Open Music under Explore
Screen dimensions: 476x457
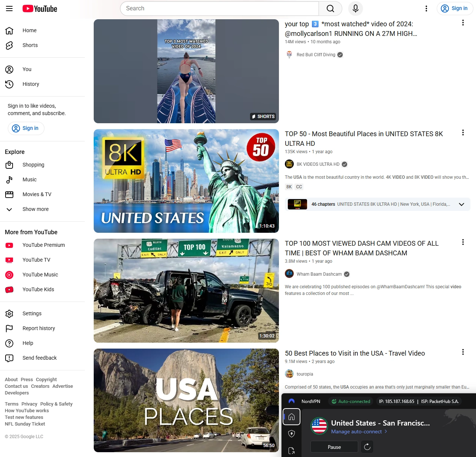[42, 179]
